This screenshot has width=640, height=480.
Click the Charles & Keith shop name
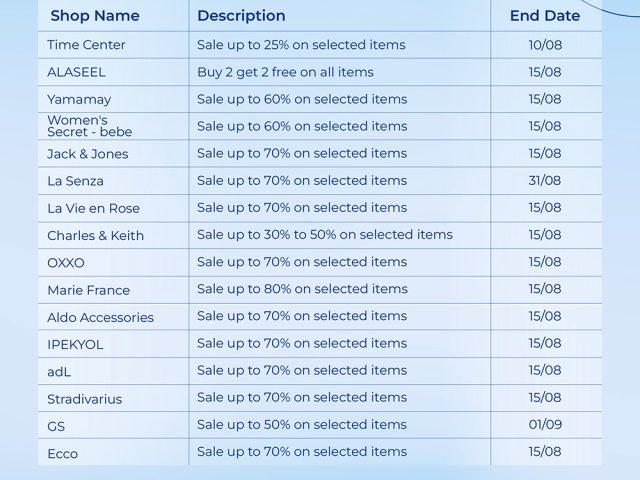95,236
